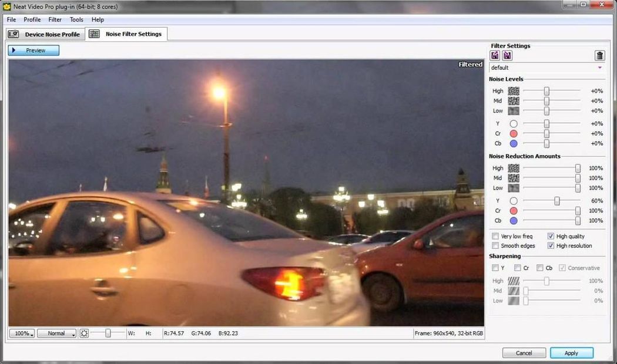
Task: Enable Y channel sharpening checkbox
Action: pos(495,268)
